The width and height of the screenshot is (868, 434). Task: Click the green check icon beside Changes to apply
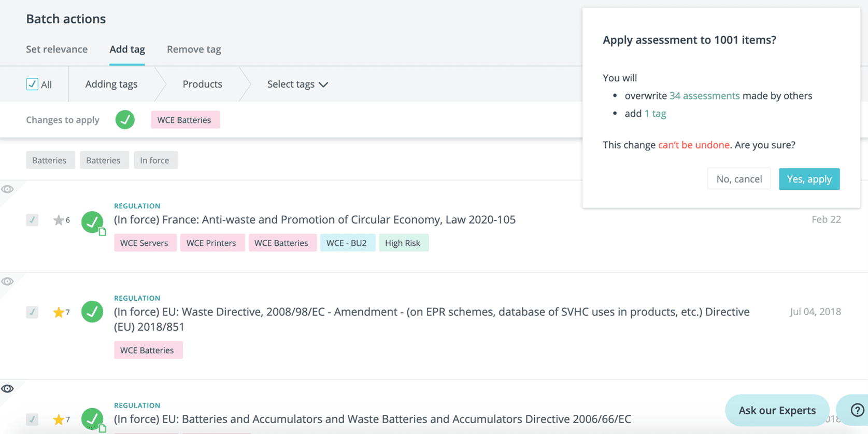125,120
